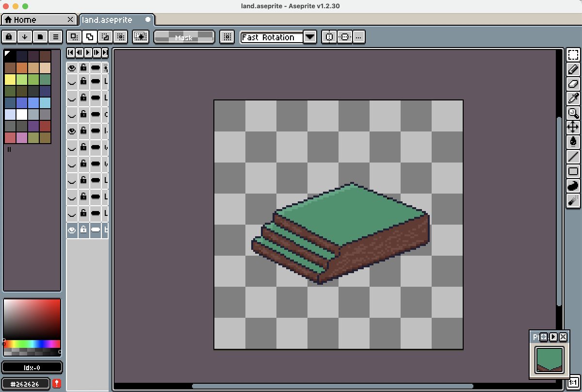The image size is (582, 392).
Task: Select the Line tool
Action: coord(573,157)
